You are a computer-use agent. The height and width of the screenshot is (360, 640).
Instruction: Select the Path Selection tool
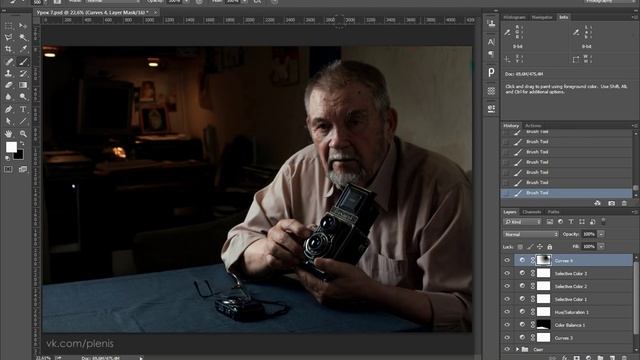pos(9,121)
